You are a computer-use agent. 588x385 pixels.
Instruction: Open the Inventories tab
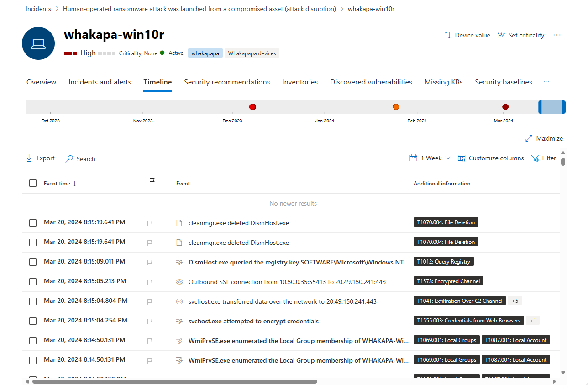(x=300, y=82)
